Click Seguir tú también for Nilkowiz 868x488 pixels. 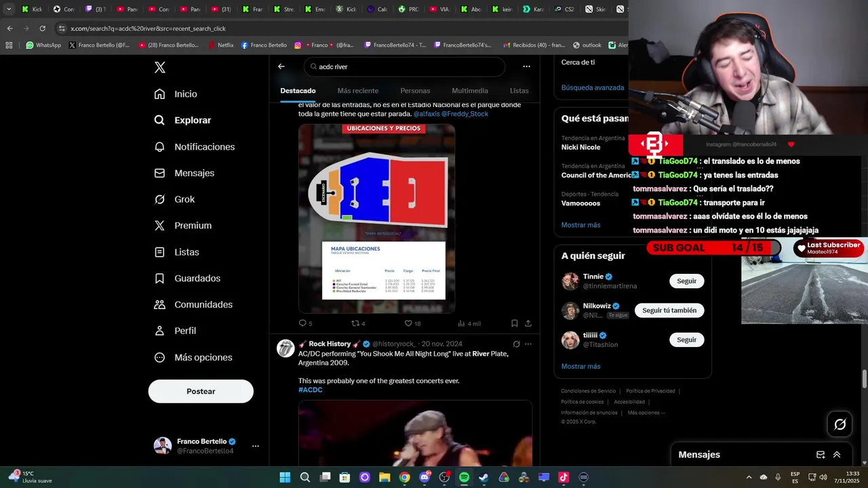click(x=669, y=310)
